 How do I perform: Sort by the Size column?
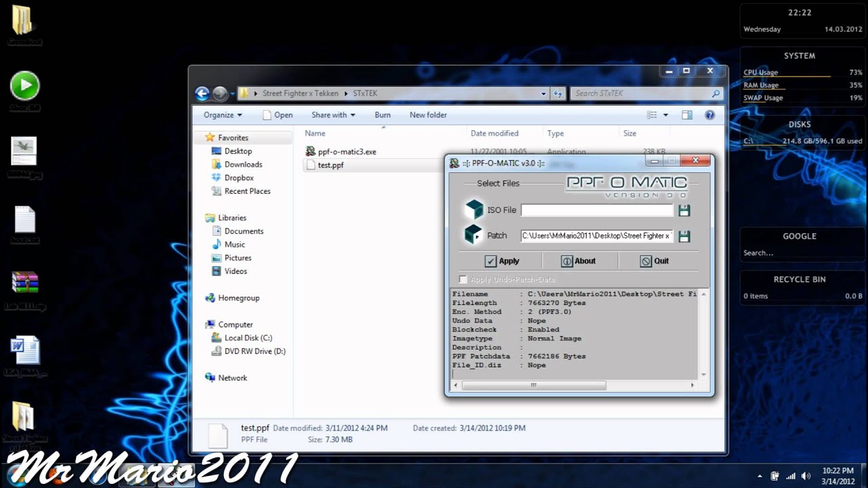[x=629, y=134]
